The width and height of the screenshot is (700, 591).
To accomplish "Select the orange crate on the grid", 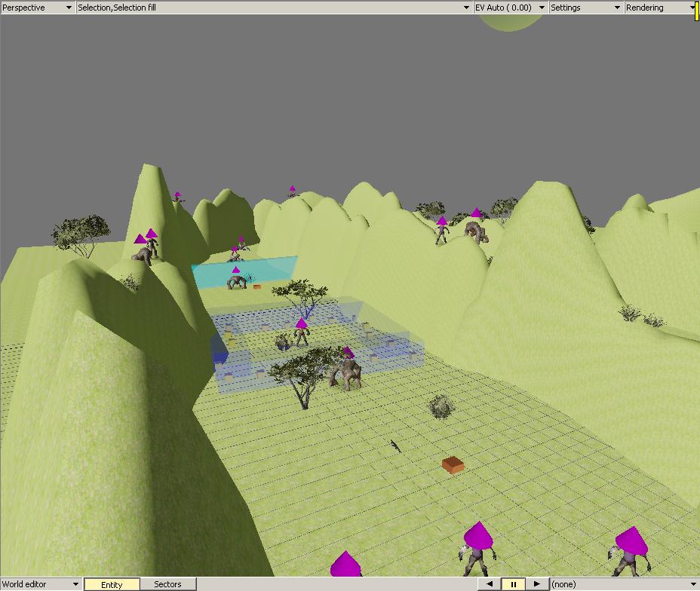I will coord(453,465).
